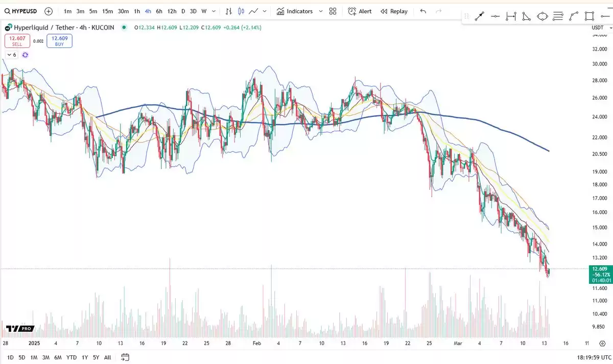Expand the 6 indicators legend chevron
613x364 pixels.
point(12,55)
